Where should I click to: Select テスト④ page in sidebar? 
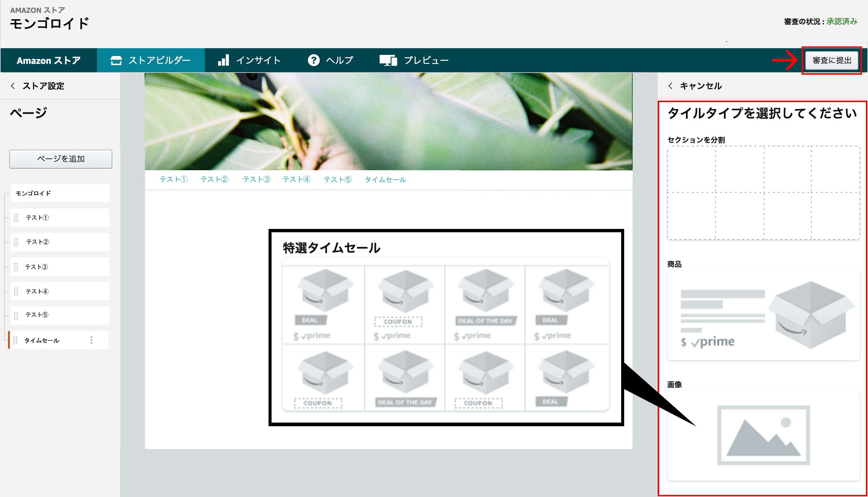[60, 291]
